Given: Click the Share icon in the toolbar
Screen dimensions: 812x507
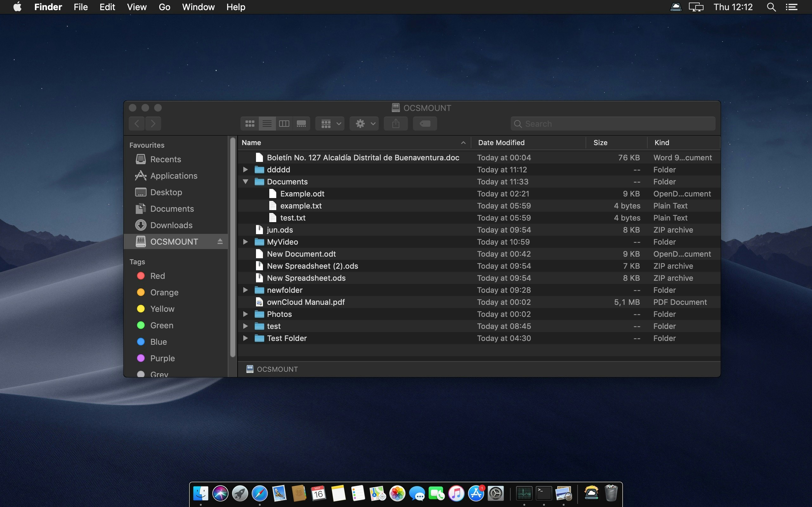Looking at the screenshot, I should (x=395, y=123).
